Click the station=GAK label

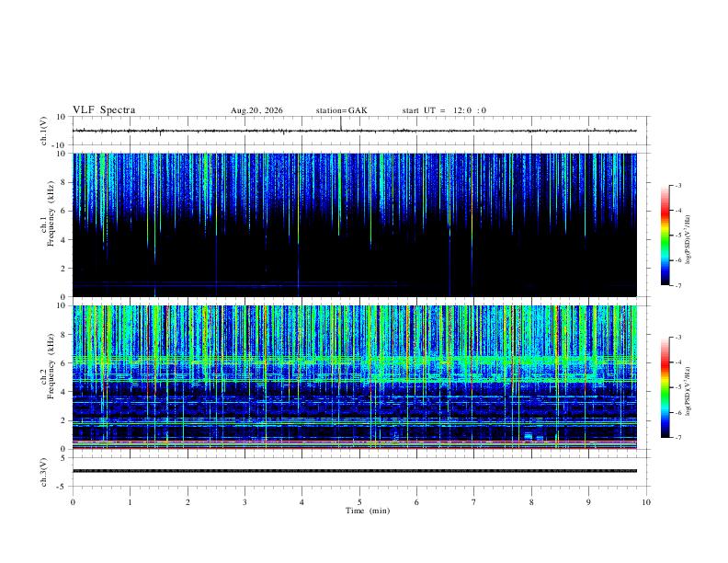click(341, 110)
